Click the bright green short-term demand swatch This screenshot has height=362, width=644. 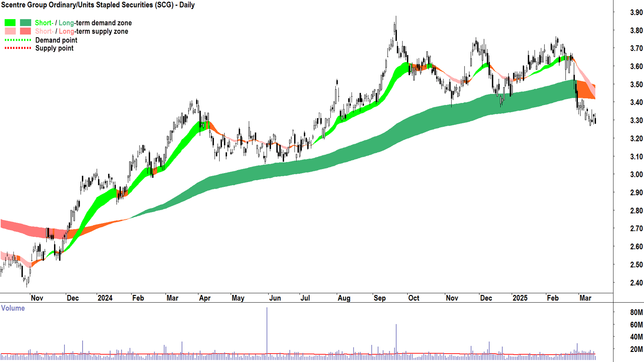[10, 23]
